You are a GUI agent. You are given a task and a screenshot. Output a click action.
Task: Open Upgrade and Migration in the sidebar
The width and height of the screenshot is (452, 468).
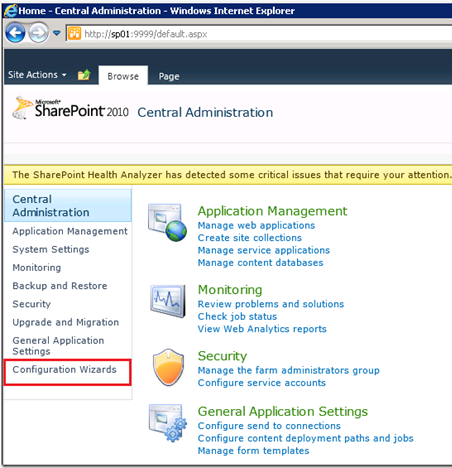tap(66, 322)
